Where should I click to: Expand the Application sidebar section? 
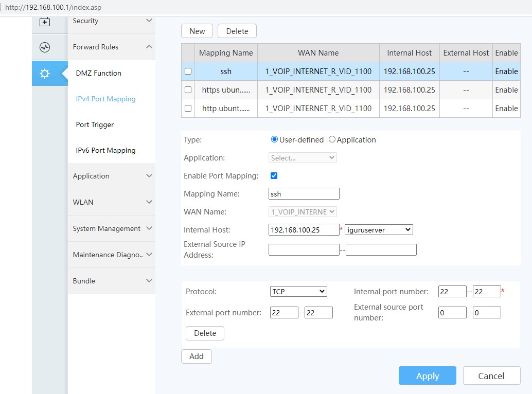click(112, 176)
